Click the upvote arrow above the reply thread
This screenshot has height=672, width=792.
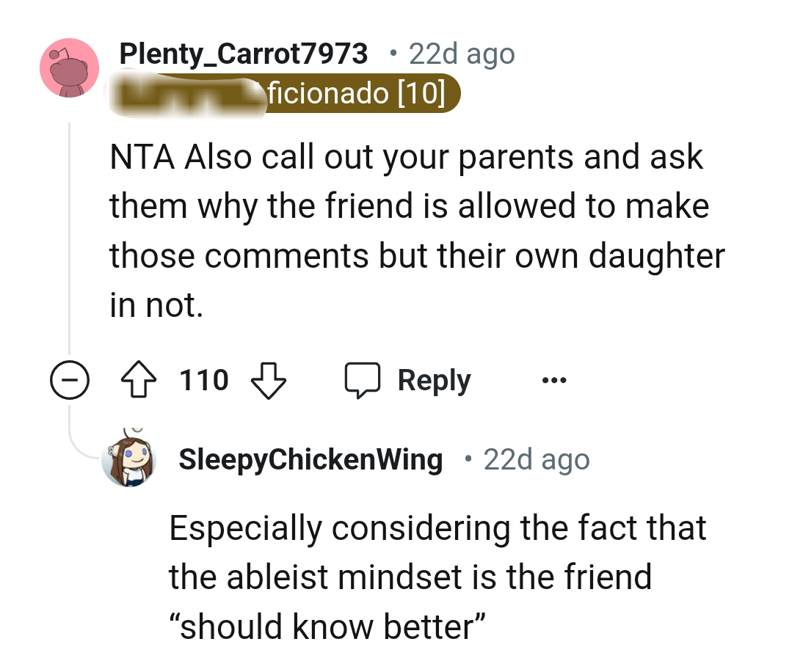[139, 379]
